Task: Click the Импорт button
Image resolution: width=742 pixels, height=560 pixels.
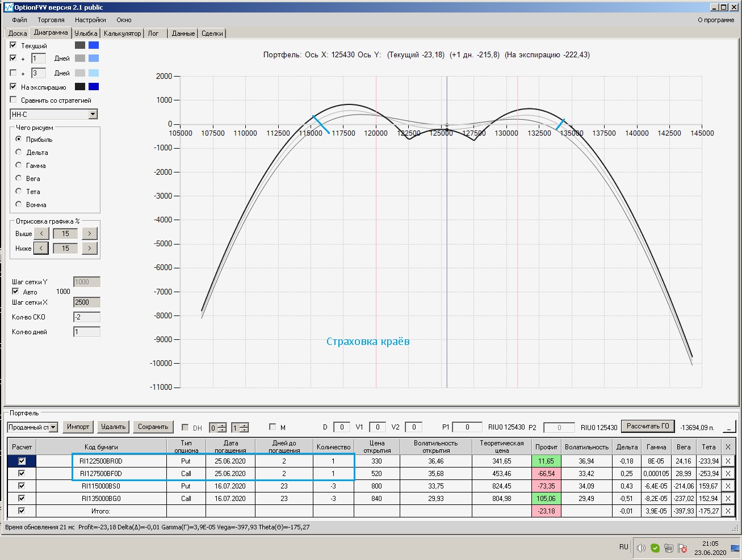Action: point(78,427)
